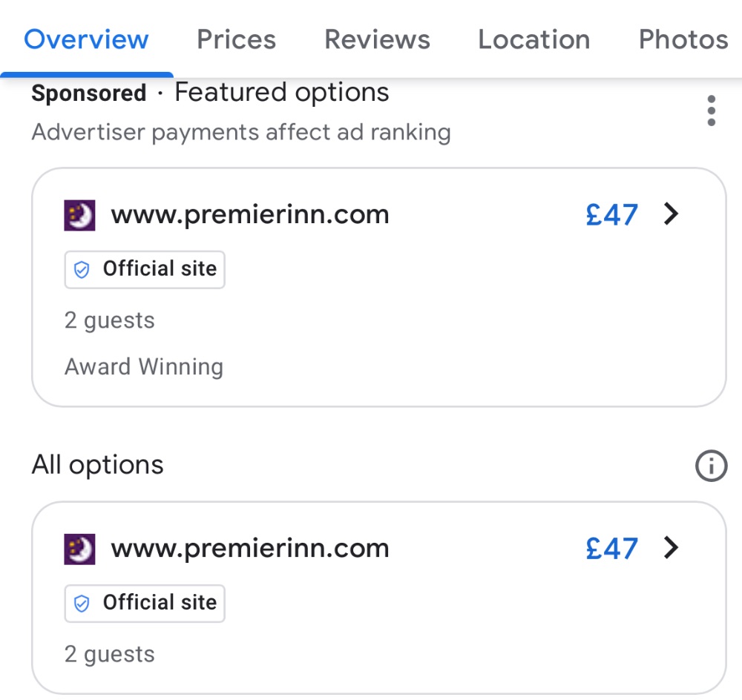Expand chevron arrow in sponsored Premier Inn card
The height and width of the screenshot is (700, 742).
coord(671,214)
